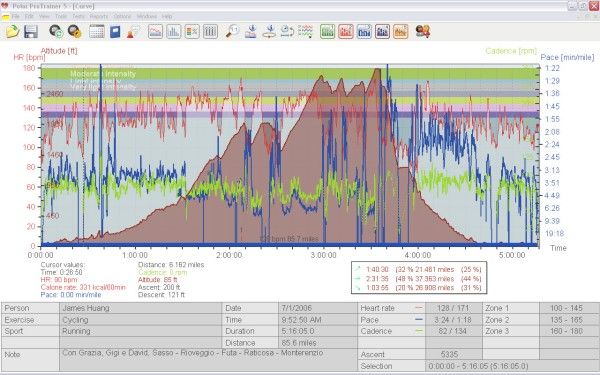
Task: Click the light blue chart toolbar button
Action: click(x=364, y=31)
